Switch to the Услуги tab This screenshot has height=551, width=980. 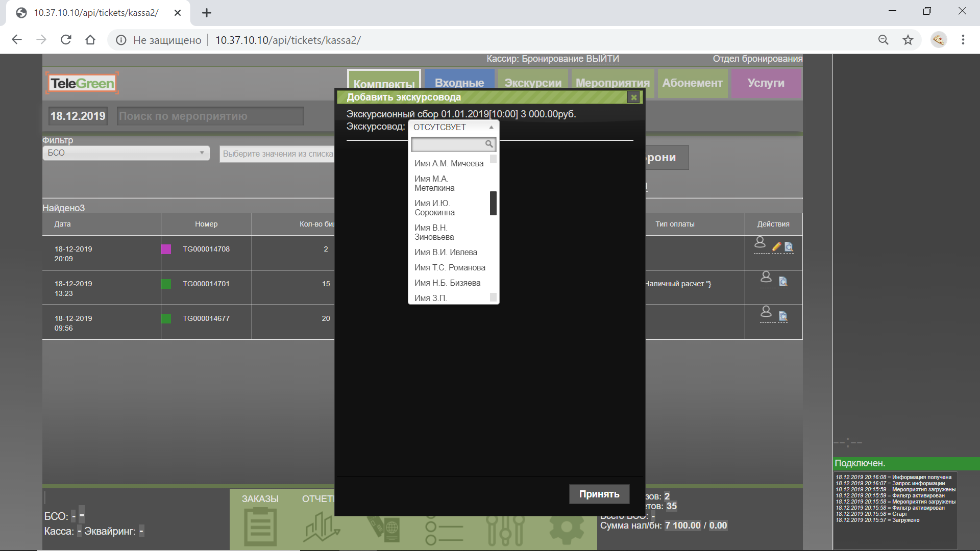tap(766, 83)
